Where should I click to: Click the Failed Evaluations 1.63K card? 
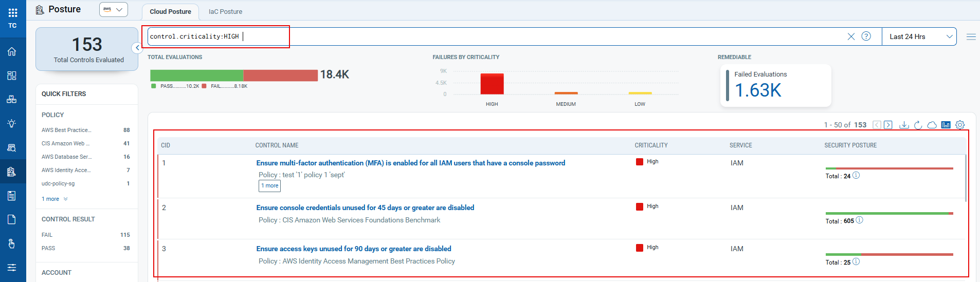tap(776, 85)
